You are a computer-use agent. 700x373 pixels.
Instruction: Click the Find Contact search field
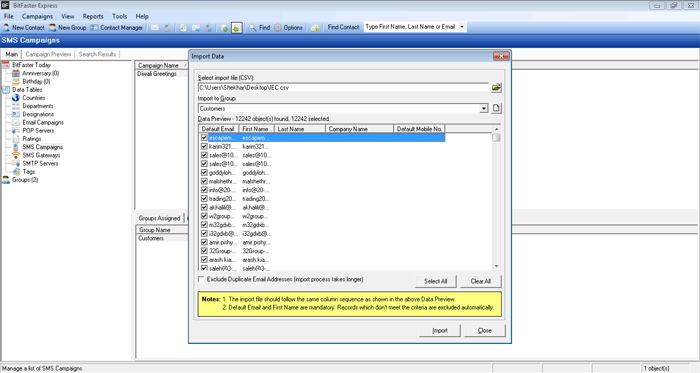[x=411, y=27]
